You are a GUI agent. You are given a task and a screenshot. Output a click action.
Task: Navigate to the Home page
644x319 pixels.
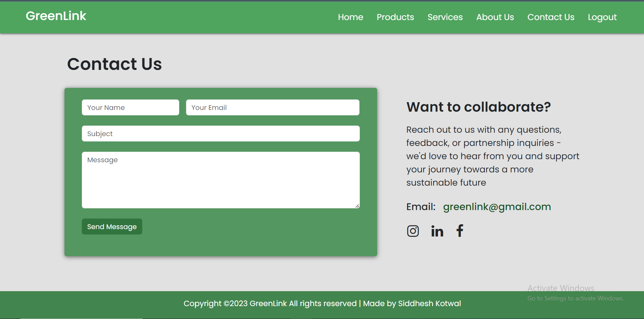[x=350, y=17]
